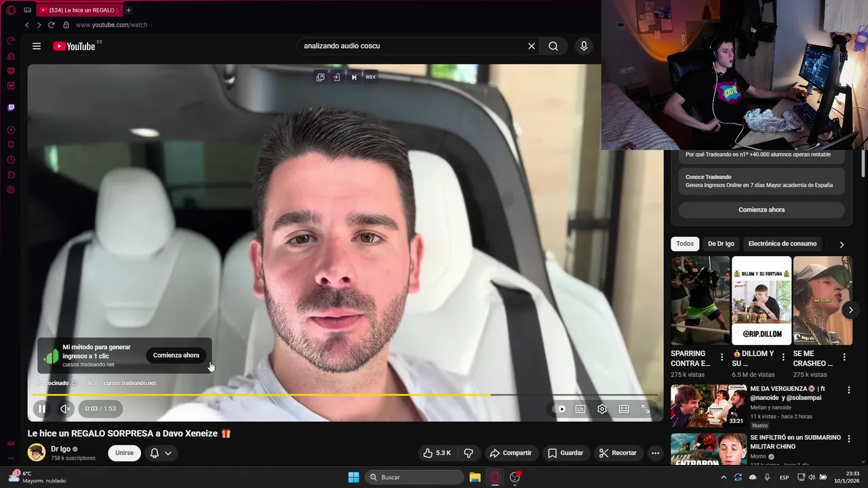Open more actions three-dot menu
868x488 pixels.
point(655,453)
